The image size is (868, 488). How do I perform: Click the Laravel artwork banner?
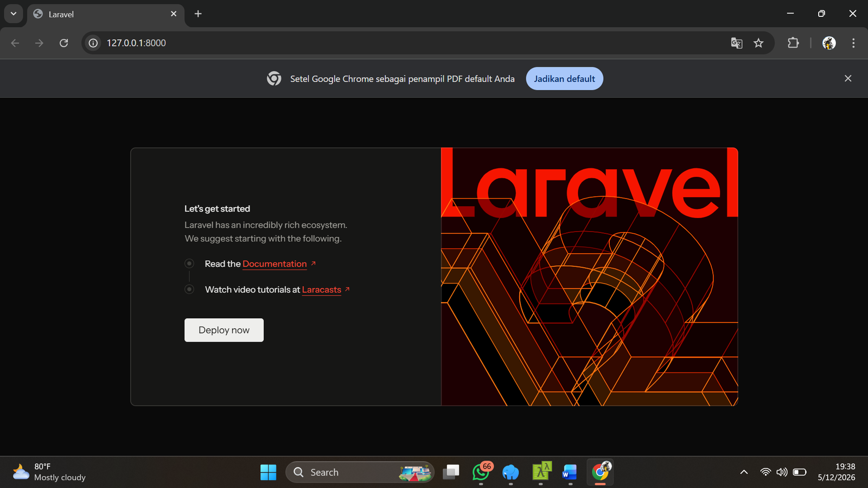pyautogui.click(x=590, y=277)
